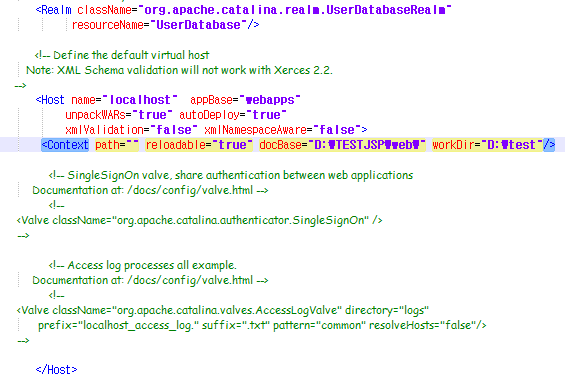This screenshot has height=376, width=572.
Task: Click the pattern="common" attribute
Action: pos(319,325)
